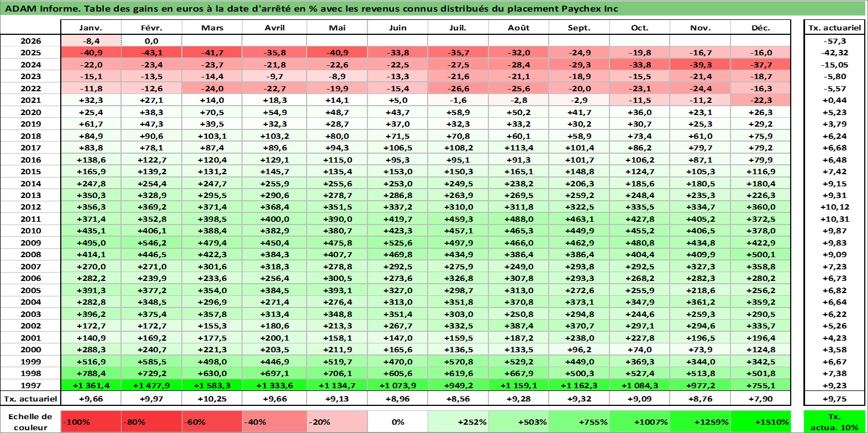The width and height of the screenshot is (868, 433).
Task: Click the +326,8 cell in the 2006 row
Action: click(458, 278)
